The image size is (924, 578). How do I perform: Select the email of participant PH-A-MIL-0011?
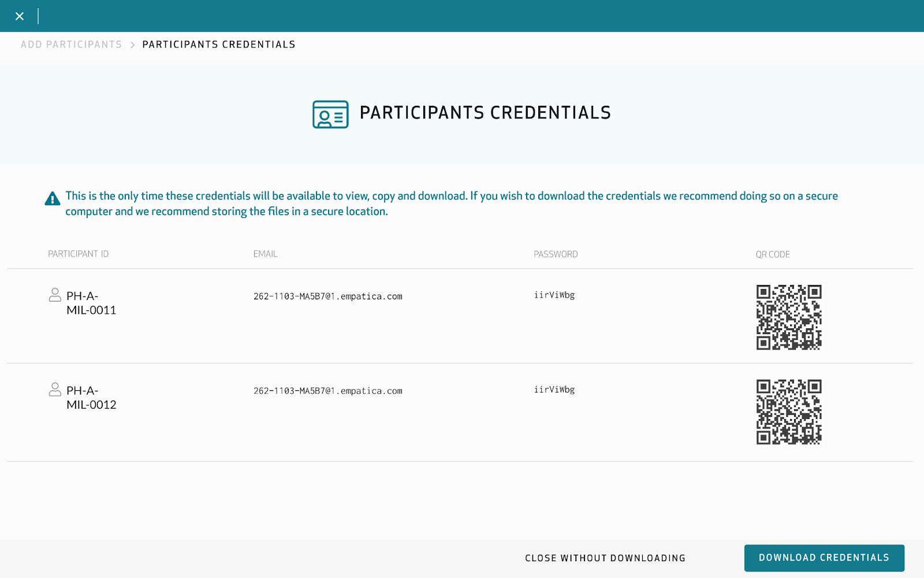click(327, 297)
